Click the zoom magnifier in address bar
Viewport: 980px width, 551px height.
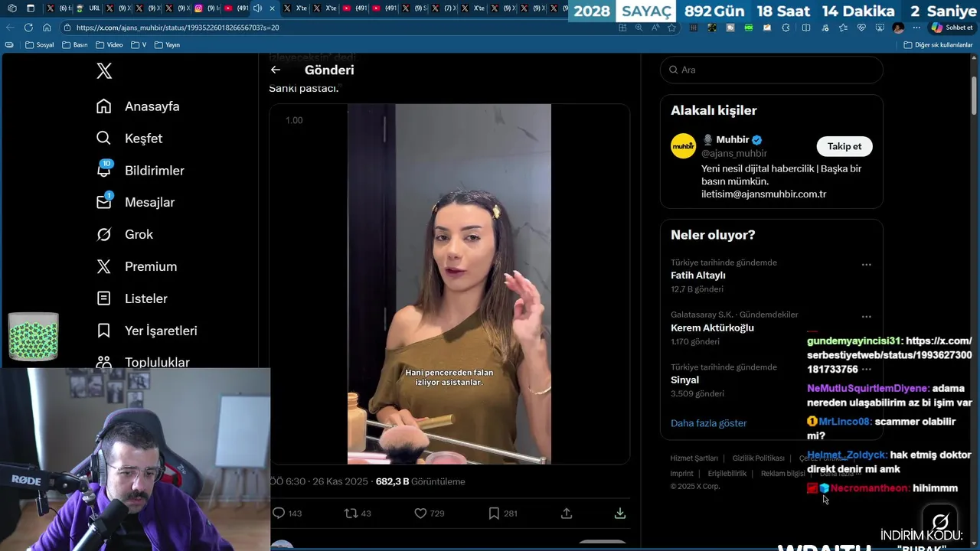[x=639, y=28]
